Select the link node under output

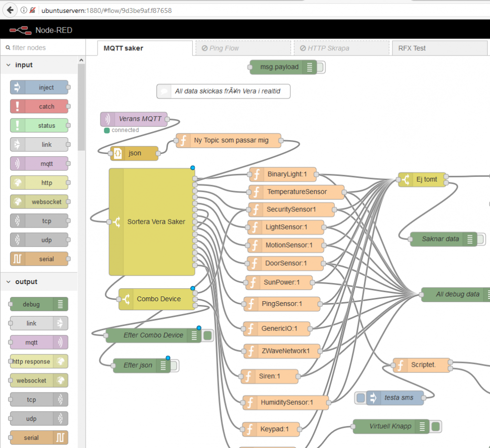click(x=39, y=323)
